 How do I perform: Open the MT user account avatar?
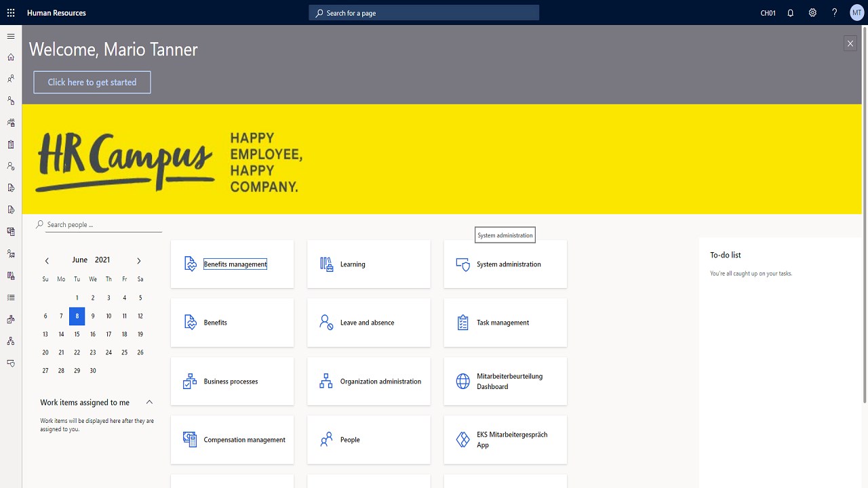(856, 13)
